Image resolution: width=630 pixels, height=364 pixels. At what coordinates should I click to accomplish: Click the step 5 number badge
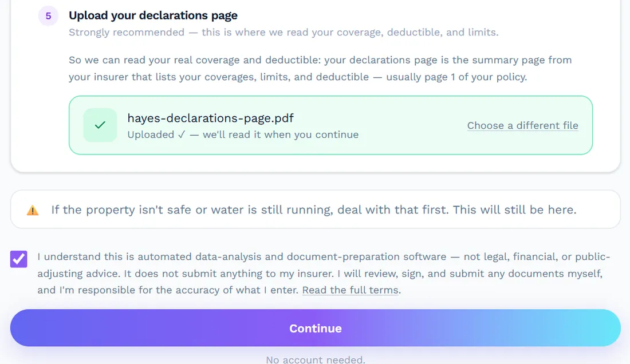[x=48, y=15]
